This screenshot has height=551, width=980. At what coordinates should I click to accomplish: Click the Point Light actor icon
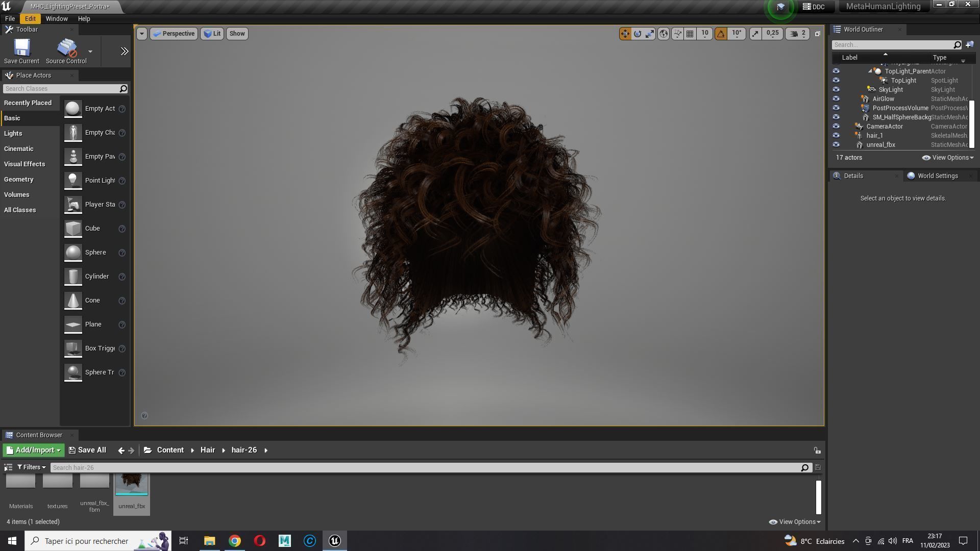73,181
